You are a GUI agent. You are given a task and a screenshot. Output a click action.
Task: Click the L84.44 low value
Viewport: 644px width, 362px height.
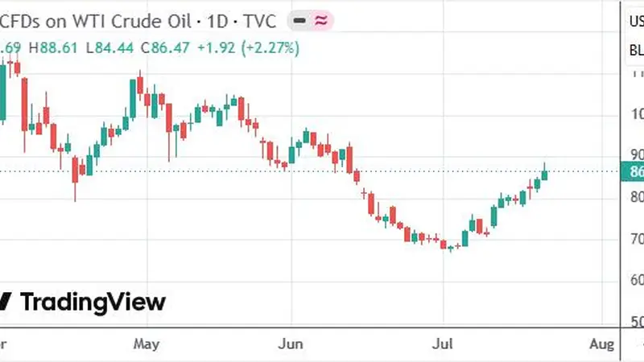(x=109, y=48)
